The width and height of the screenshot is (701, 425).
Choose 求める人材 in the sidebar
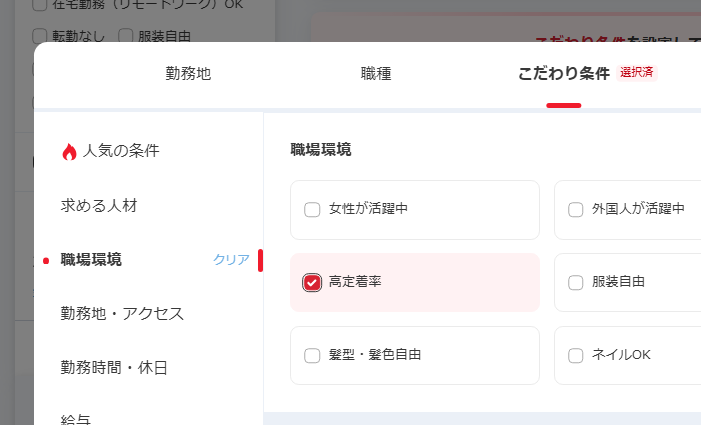(x=99, y=206)
